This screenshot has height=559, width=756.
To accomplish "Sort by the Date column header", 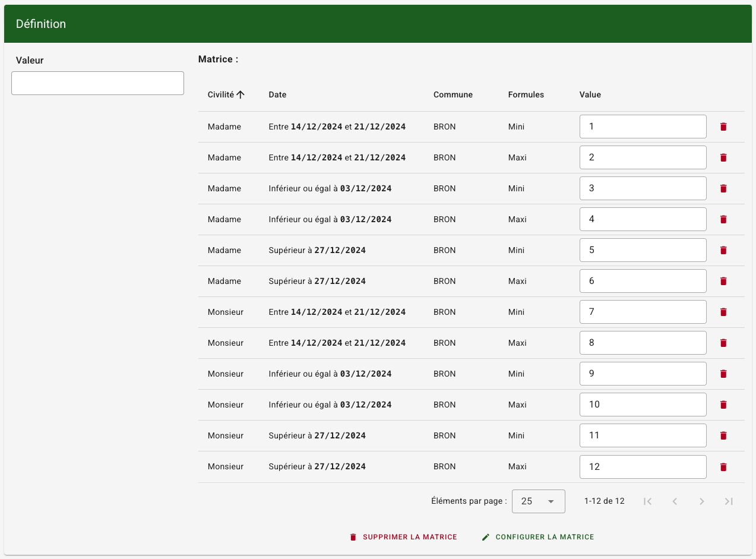I will click(x=277, y=94).
